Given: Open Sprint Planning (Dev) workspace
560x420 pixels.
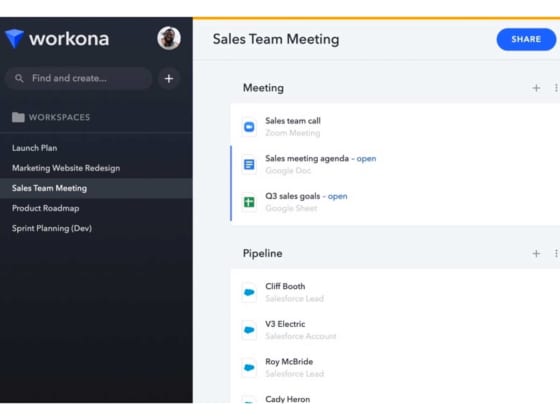Looking at the screenshot, I should click(52, 228).
